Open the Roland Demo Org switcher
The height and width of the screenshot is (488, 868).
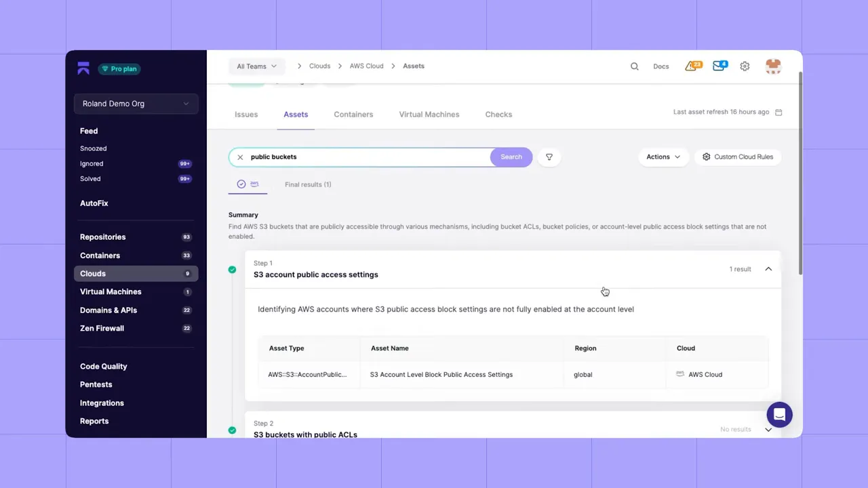tap(136, 103)
